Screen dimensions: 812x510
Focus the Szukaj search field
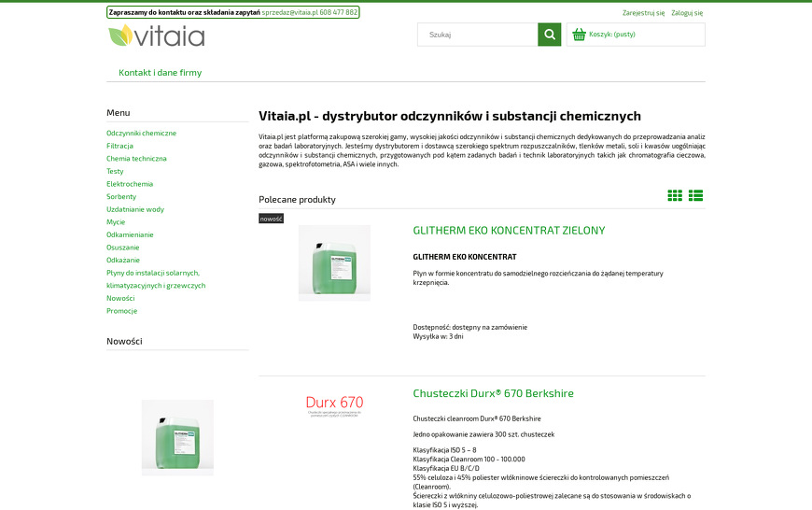pos(478,35)
